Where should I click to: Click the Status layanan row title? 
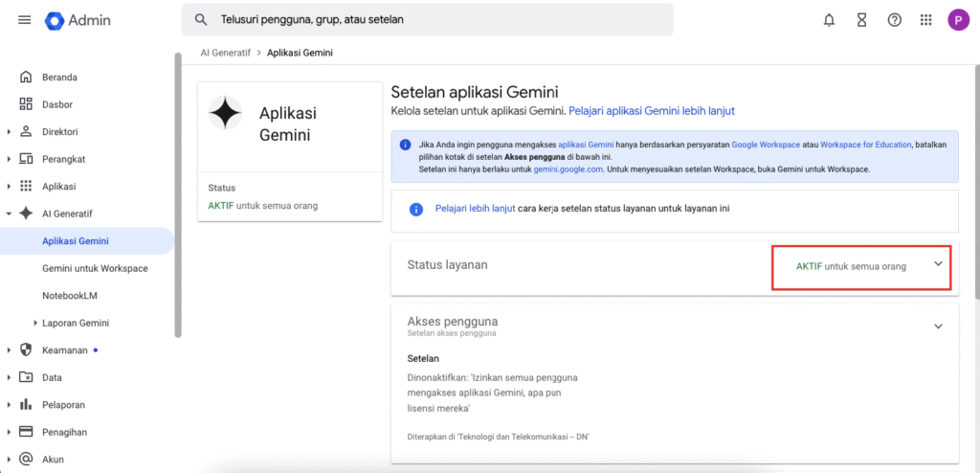point(448,264)
